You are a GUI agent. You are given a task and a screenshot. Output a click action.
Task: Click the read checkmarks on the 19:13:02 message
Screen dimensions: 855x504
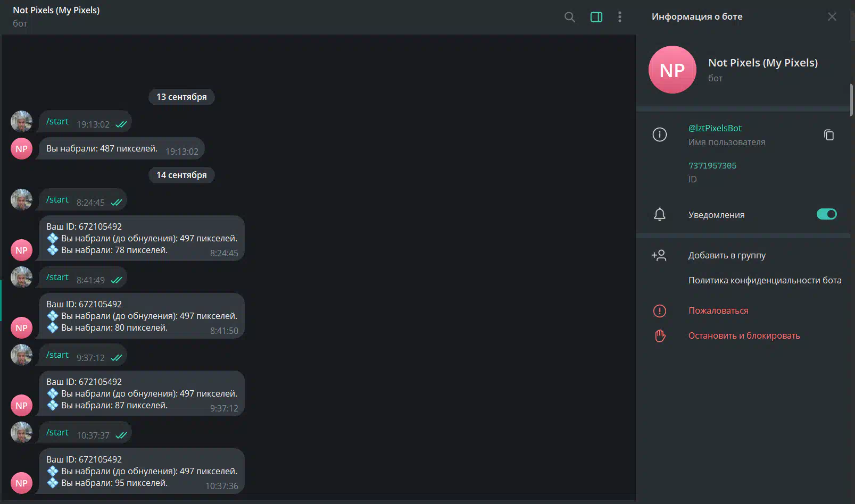coord(121,124)
